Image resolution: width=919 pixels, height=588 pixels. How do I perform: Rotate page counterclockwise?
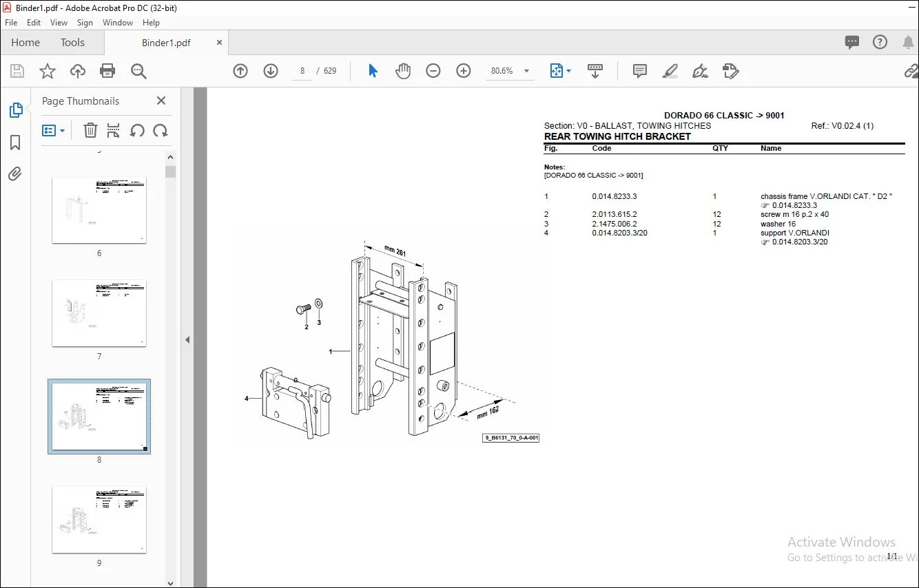(137, 130)
